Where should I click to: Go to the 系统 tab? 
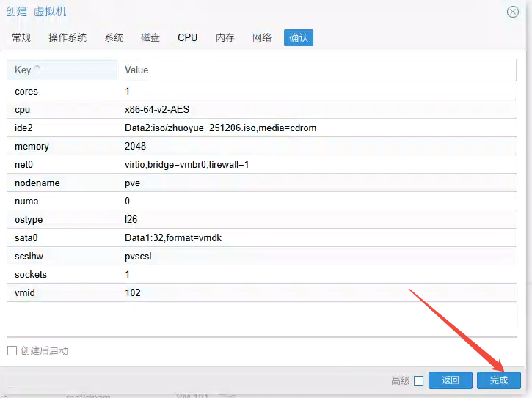tap(114, 37)
